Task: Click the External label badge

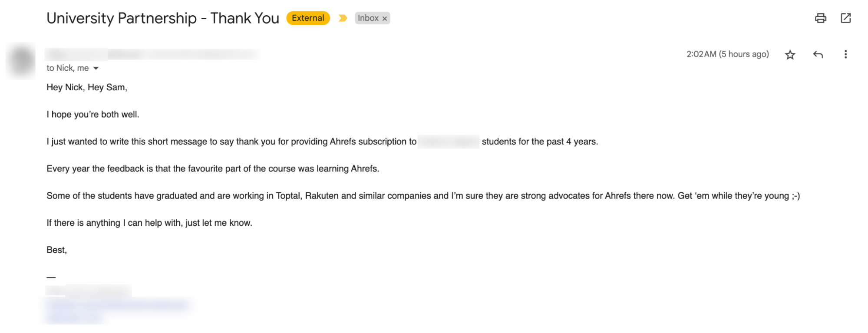Action: coord(307,18)
